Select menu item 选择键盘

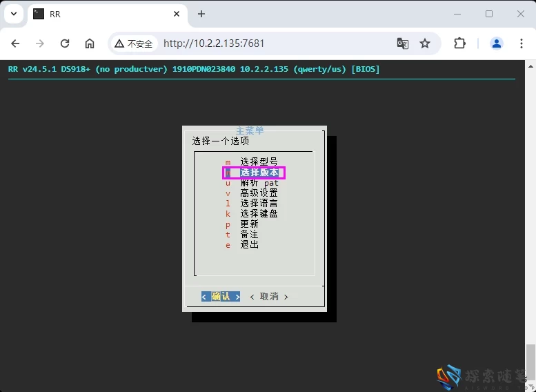point(251,214)
